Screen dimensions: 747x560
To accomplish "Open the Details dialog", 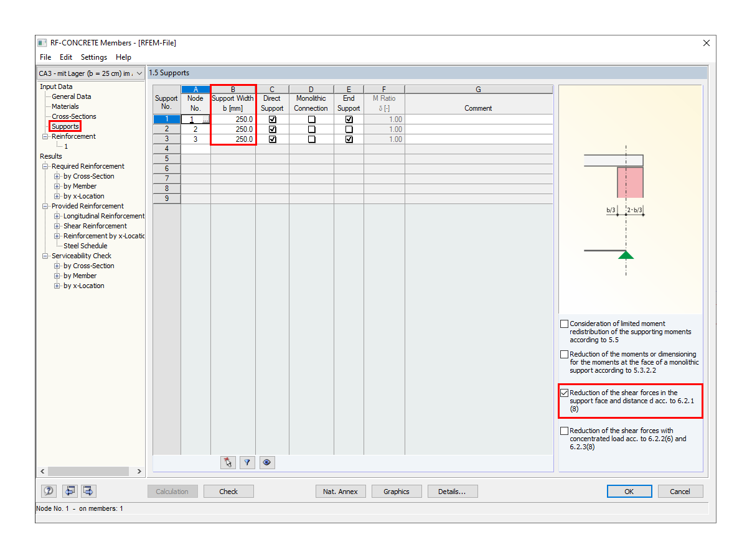I will coord(453,491).
